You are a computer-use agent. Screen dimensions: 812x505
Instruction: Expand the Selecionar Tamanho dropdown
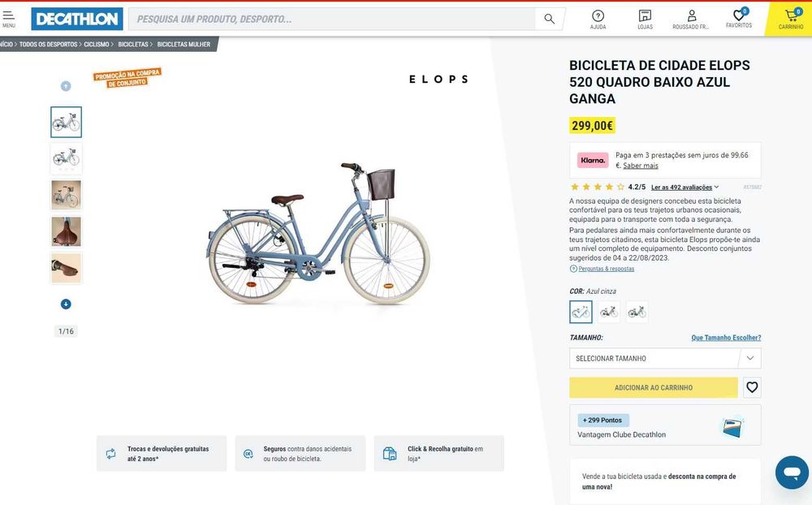click(x=665, y=358)
